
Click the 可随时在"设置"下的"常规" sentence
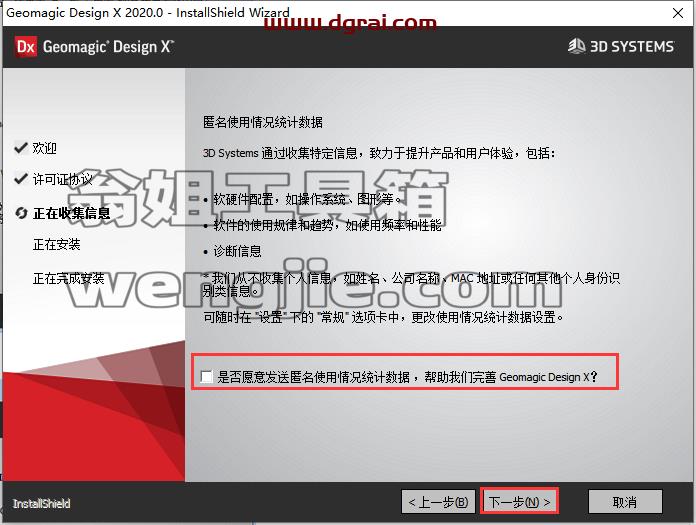(384, 317)
